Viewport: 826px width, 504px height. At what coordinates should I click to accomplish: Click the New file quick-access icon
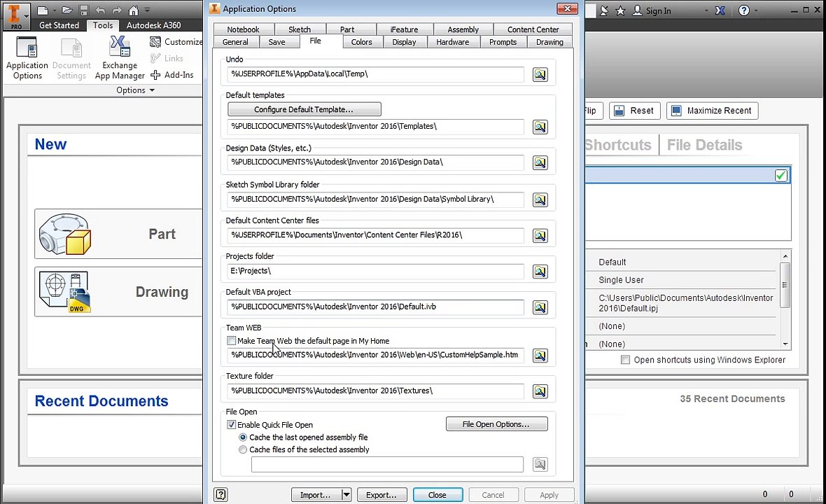pyautogui.click(x=43, y=10)
